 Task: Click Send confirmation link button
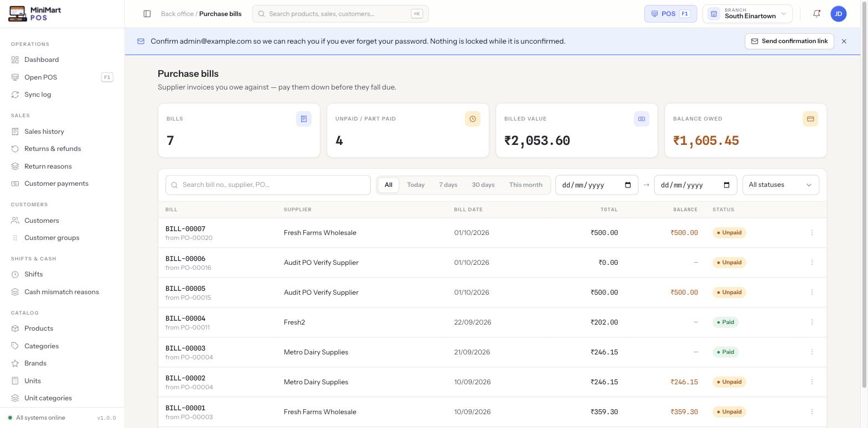(789, 41)
